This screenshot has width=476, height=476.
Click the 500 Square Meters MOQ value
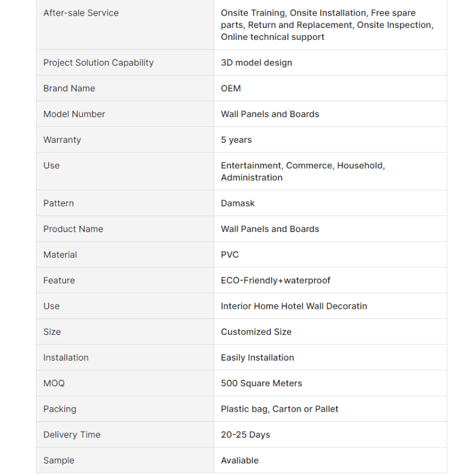[262, 383]
